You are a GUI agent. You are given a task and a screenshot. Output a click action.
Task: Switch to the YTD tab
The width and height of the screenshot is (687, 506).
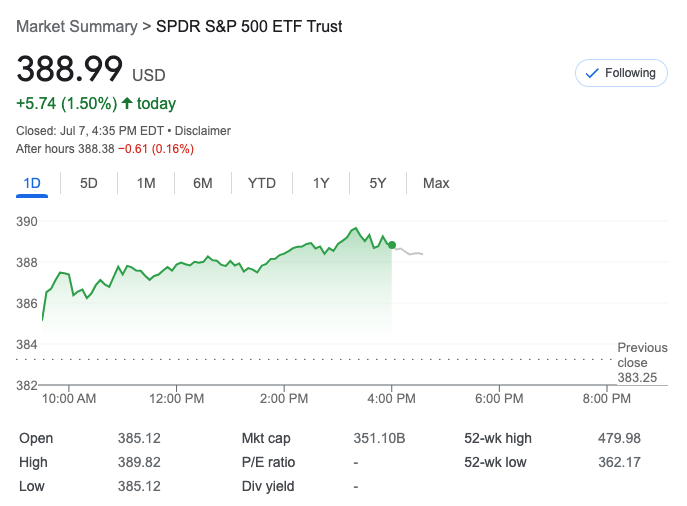point(262,183)
